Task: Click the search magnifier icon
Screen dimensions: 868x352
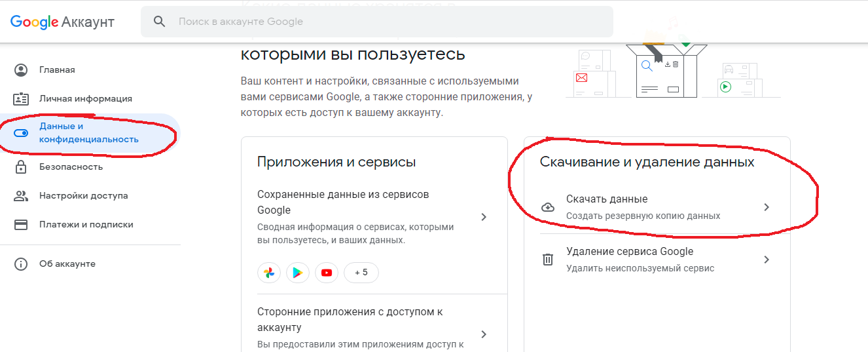Action: 159,22
